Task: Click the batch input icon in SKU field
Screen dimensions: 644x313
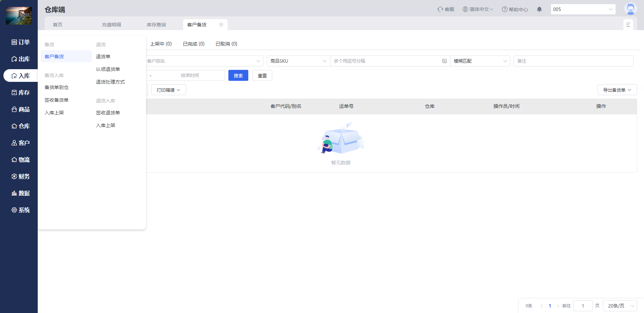Action: pyautogui.click(x=444, y=61)
